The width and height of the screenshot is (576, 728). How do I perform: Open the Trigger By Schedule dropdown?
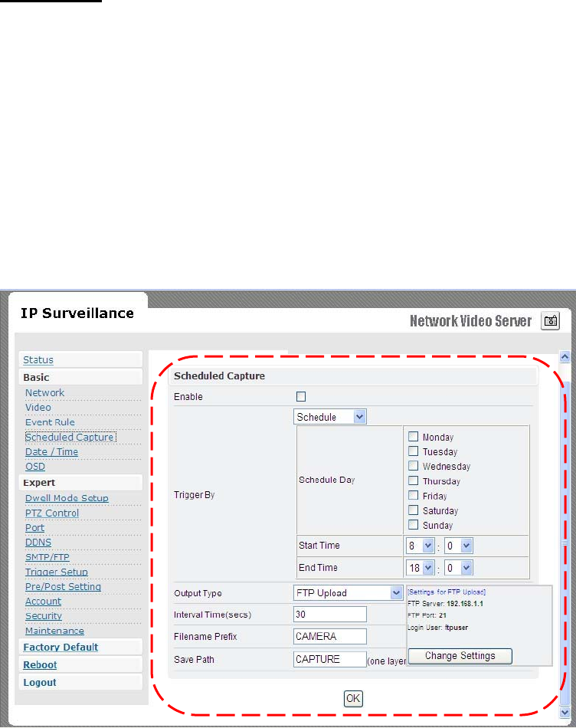tap(329, 416)
